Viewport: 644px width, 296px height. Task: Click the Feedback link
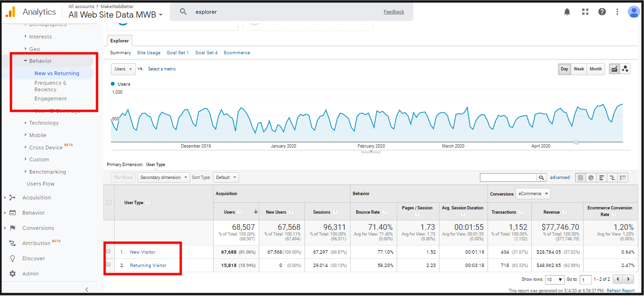[x=394, y=12]
